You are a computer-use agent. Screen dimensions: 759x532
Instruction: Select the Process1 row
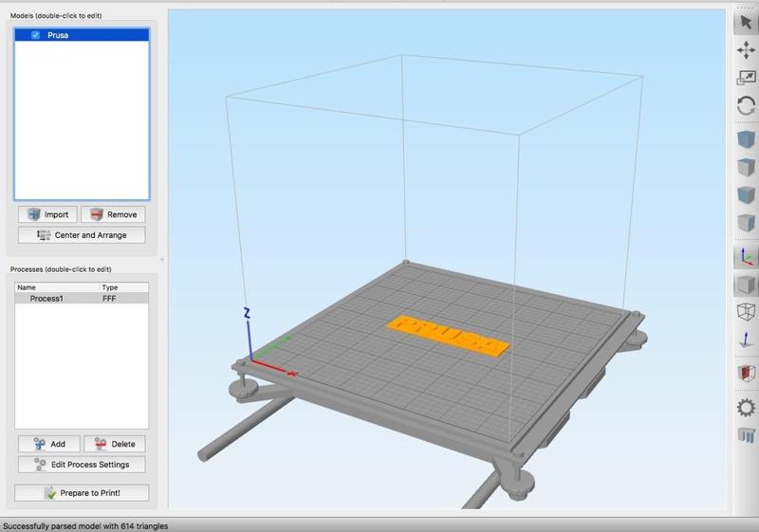click(82, 299)
